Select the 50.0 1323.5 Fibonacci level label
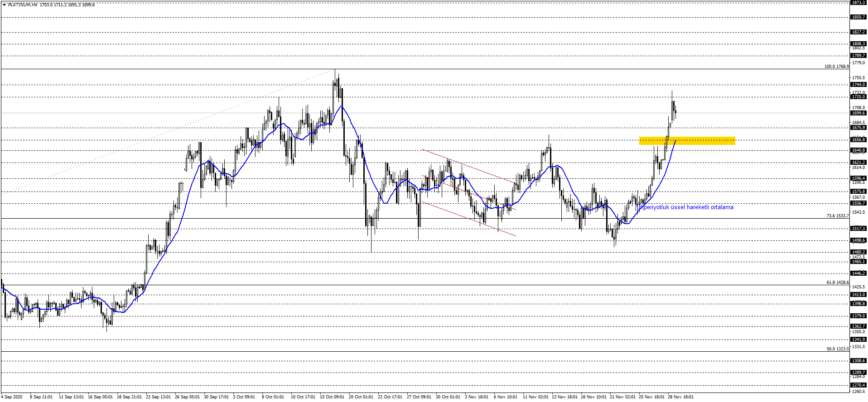The width and height of the screenshot is (868, 402). click(x=837, y=349)
